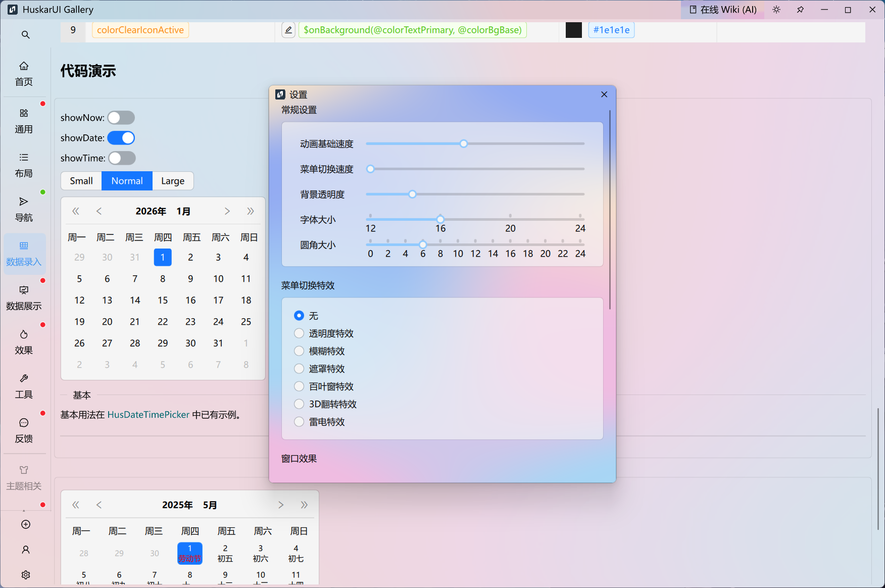Jump to previous year on 2026 calendar
The height and width of the screenshot is (588, 885).
(76, 211)
